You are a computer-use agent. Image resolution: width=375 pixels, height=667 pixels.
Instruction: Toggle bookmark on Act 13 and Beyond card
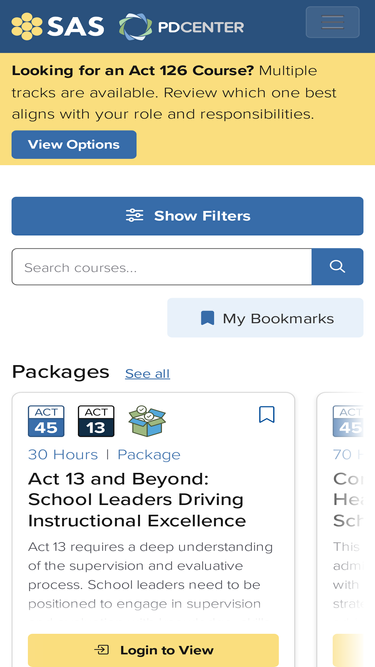point(267,415)
